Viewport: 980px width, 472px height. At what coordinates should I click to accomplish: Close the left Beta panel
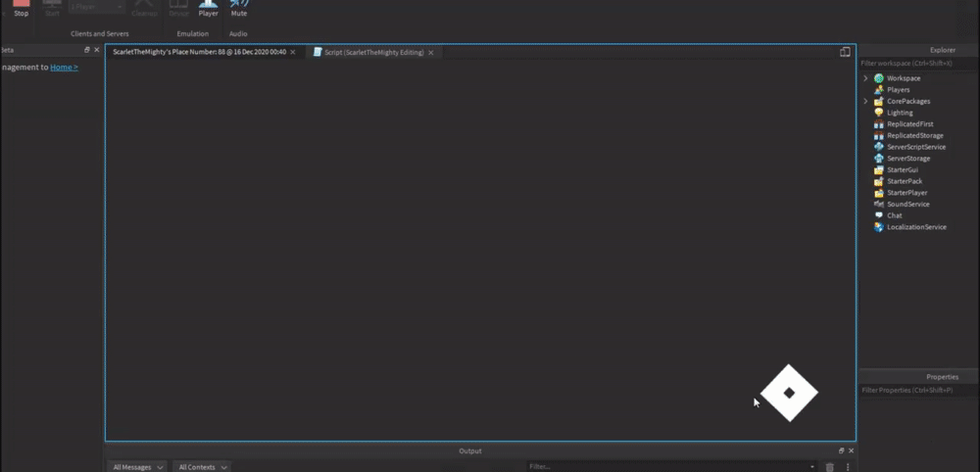[97, 50]
